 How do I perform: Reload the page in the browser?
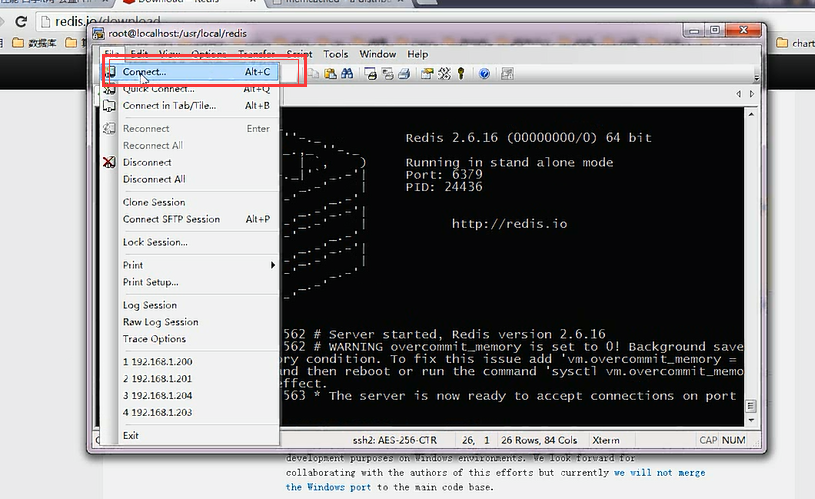click(x=21, y=21)
